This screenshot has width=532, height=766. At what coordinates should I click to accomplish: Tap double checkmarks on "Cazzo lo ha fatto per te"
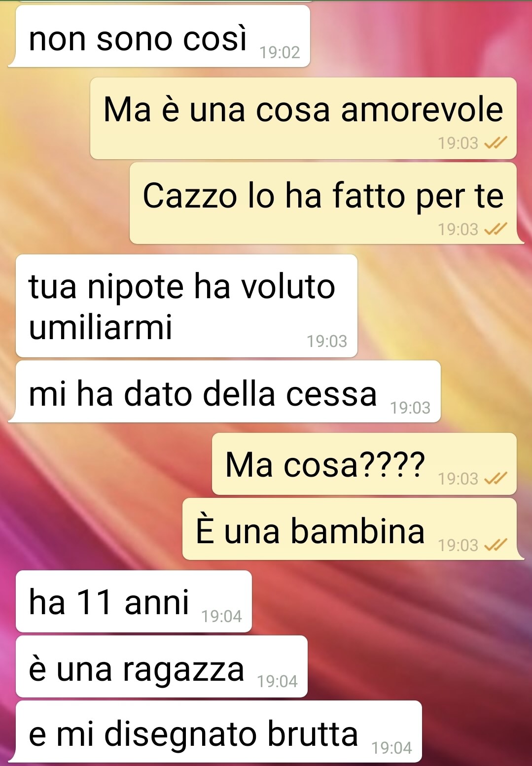point(496,229)
